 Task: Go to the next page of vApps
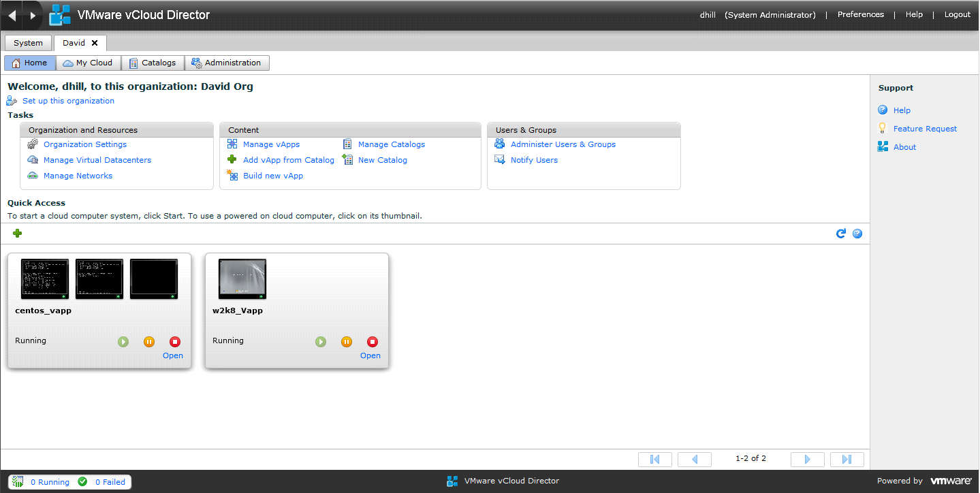tap(808, 460)
